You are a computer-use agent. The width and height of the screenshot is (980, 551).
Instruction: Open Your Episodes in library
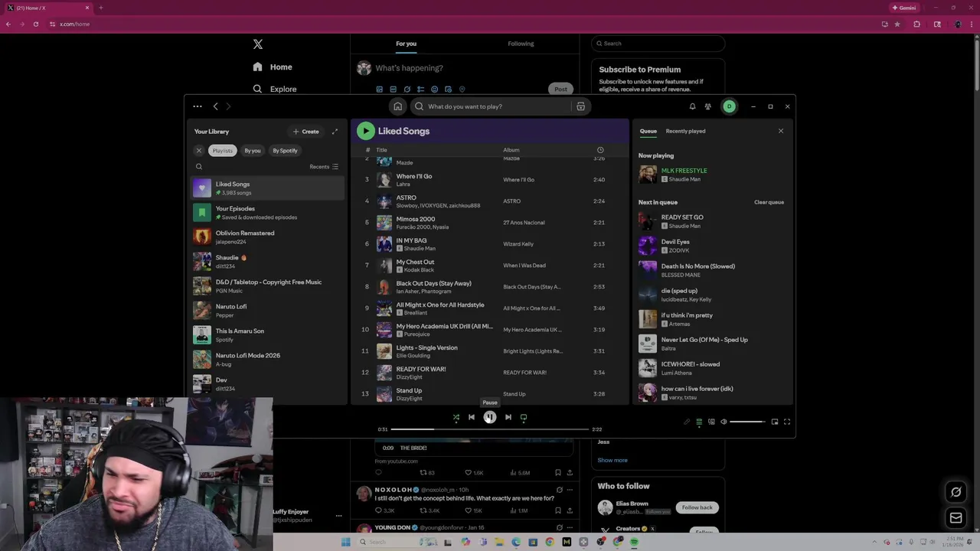(x=267, y=213)
